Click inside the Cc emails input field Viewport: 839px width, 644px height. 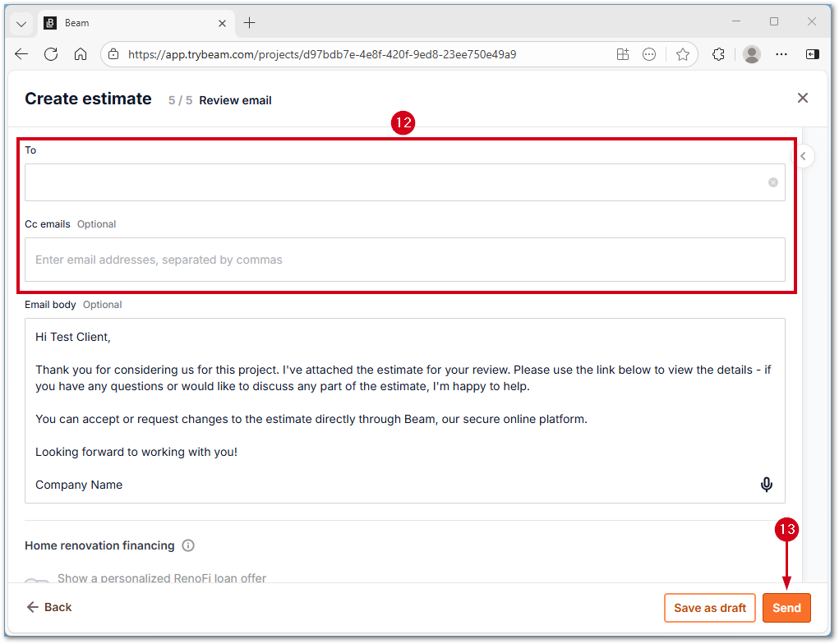pos(405,260)
